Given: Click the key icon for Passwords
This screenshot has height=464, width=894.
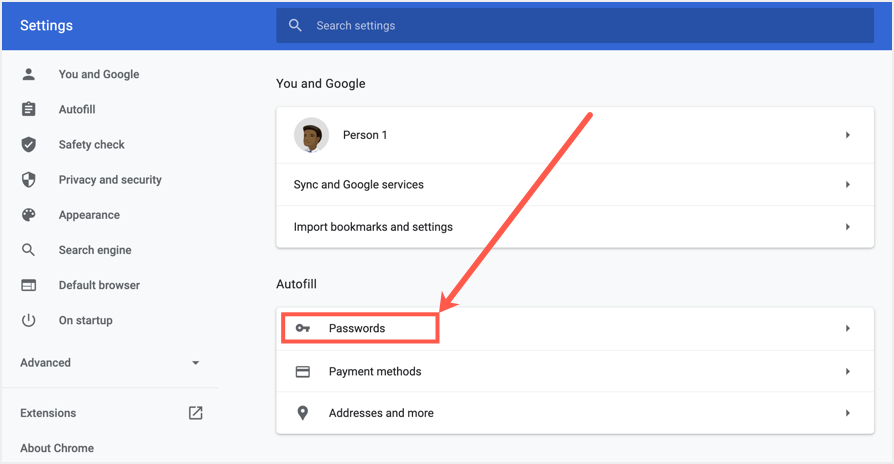Looking at the screenshot, I should pyautogui.click(x=303, y=328).
